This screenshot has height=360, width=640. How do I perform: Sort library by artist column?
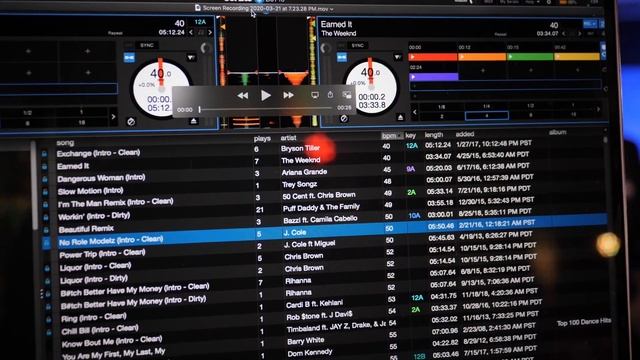(x=288, y=138)
